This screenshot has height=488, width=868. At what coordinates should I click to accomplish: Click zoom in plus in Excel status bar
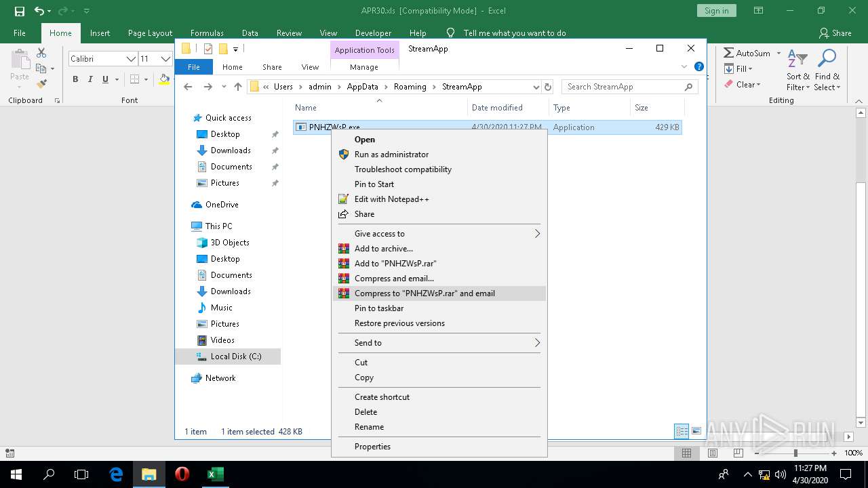pyautogui.click(x=835, y=453)
